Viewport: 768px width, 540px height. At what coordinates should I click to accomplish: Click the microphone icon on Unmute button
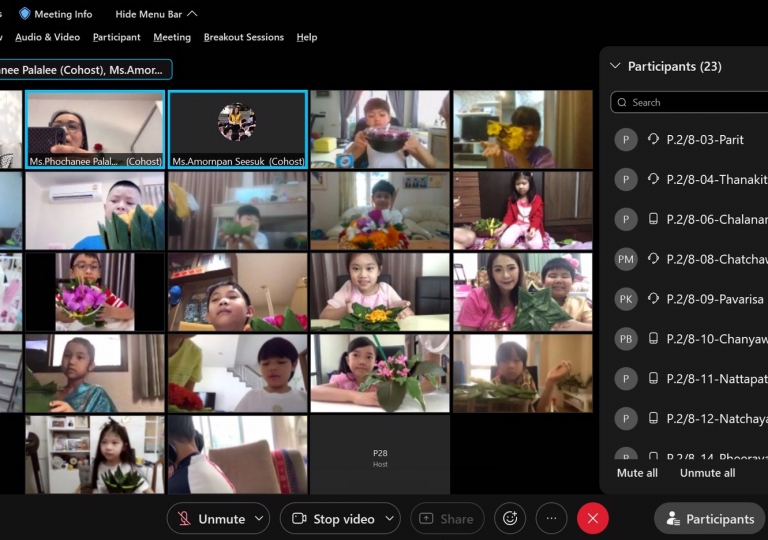pyautogui.click(x=184, y=518)
